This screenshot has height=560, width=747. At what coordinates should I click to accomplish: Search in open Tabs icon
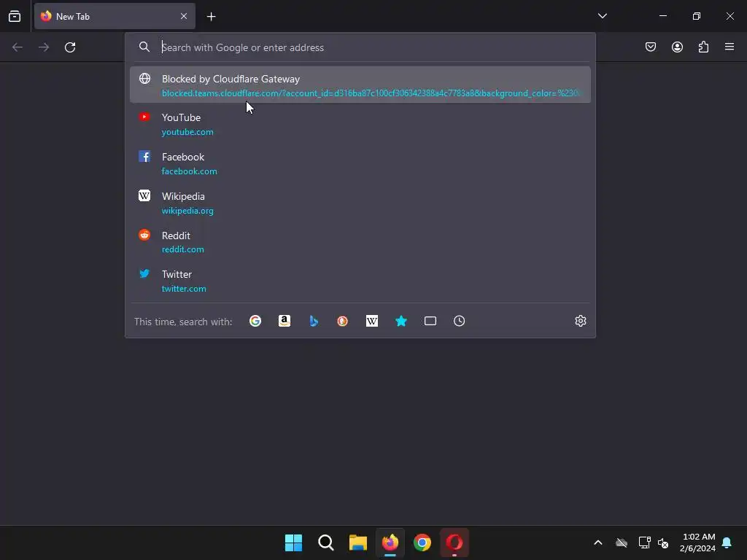pyautogui.click(x=430, y=321)
